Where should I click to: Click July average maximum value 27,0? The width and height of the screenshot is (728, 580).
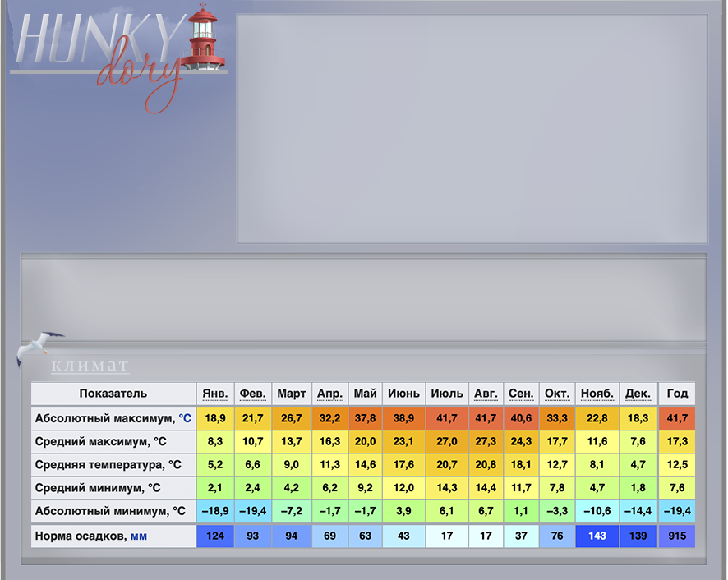447,442
